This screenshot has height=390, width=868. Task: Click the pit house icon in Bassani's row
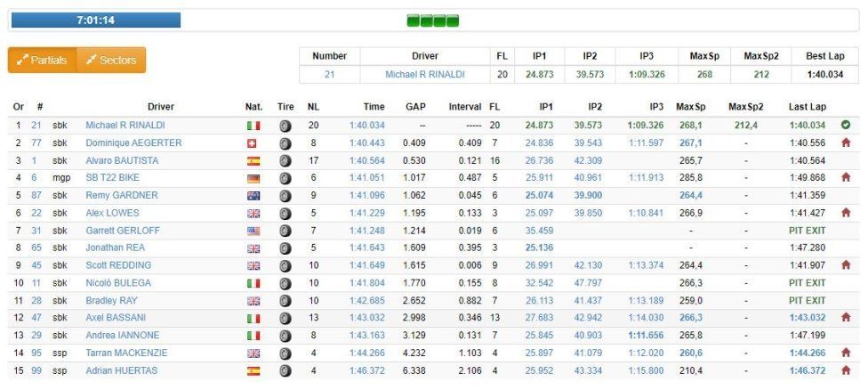pyautogui.click(x=845, y=317)
